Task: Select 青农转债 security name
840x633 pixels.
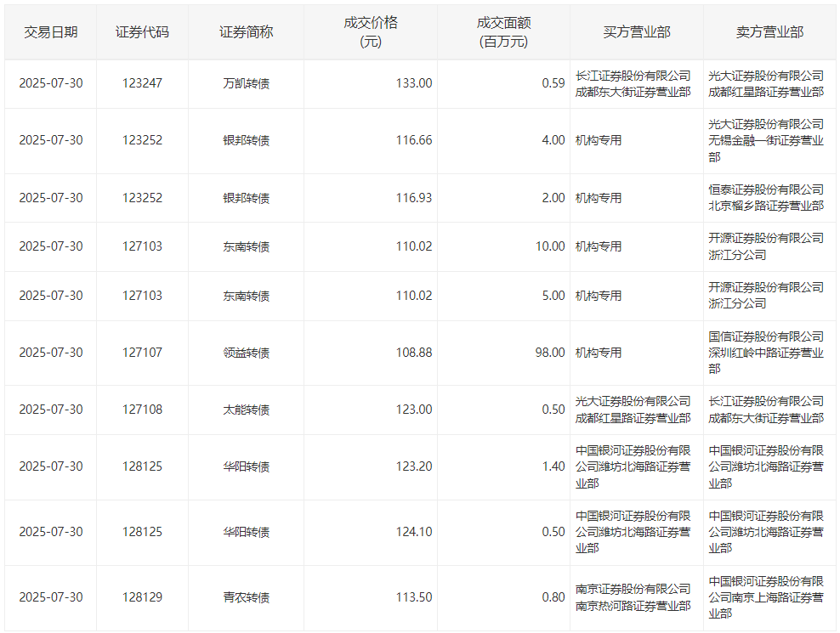Action: [x=246, y=597]
